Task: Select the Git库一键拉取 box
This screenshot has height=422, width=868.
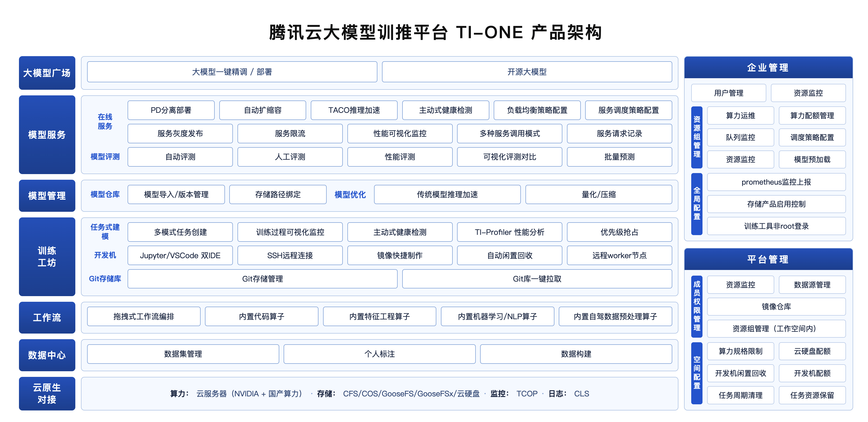Action: point(537,279)
